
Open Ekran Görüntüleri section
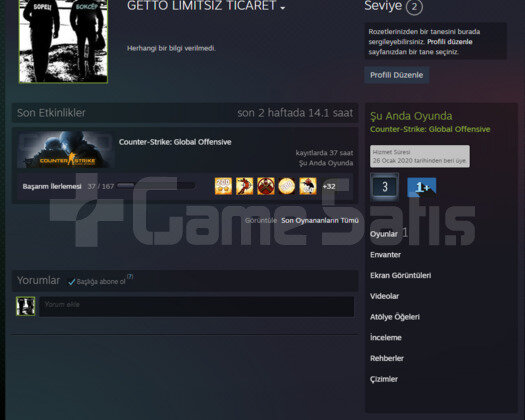click(x=400, y=276)
